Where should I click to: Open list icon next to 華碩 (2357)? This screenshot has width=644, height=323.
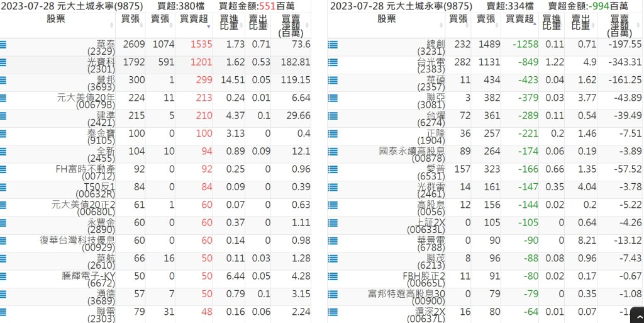333,80
